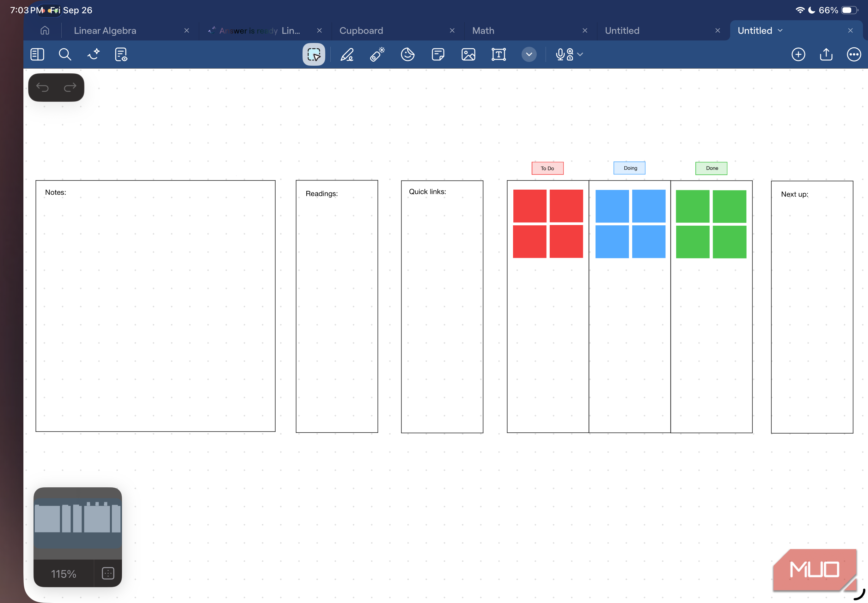The width and height of the screenshot is (868, 603).
Task: Open the document notes viewer icon
Action: (121, 54)
